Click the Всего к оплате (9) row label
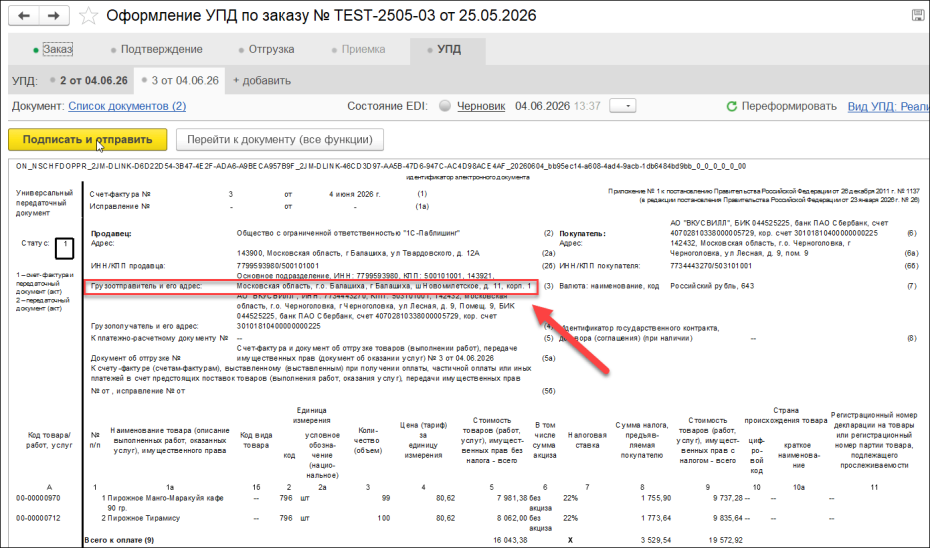Image resolution: width=930 pixels, height=548 pixels. coord(119,540)
